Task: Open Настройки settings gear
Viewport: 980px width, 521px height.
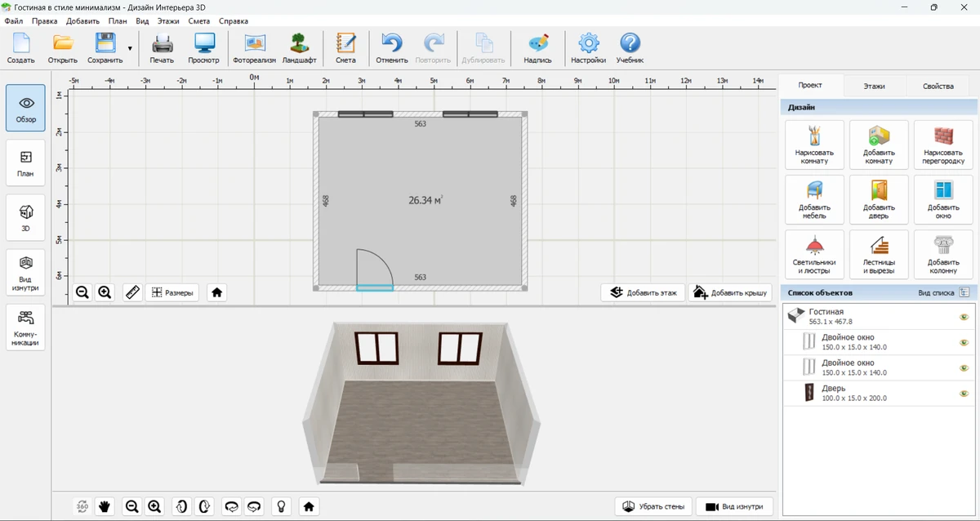Action: coord(588,48)
